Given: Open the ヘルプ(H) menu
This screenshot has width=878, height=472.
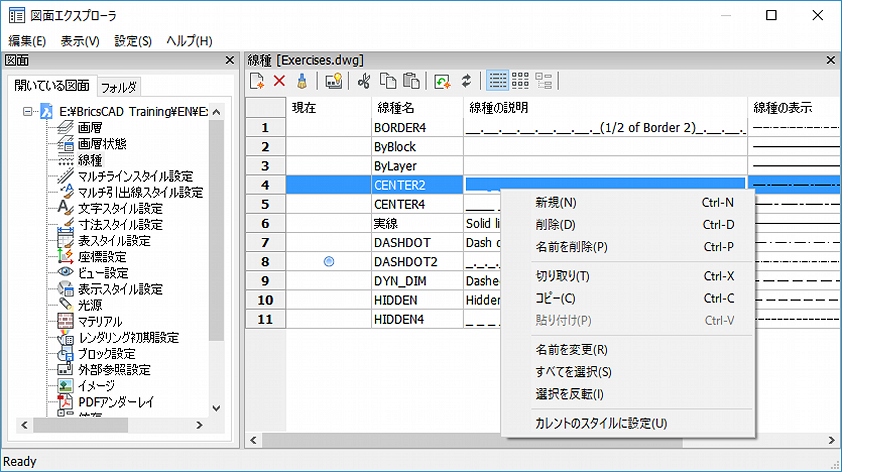Looking at the screenshot, I should pos(189,41).
